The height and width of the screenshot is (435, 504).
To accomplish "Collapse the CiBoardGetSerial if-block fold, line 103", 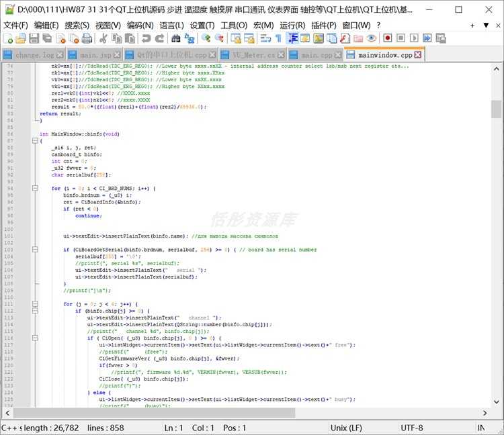I will pos(35,250).
